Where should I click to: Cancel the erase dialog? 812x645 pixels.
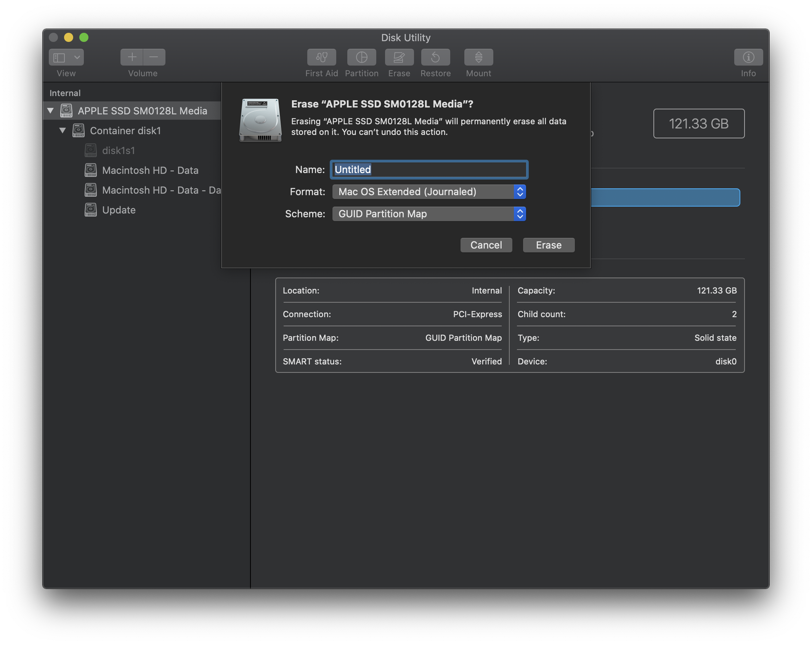[486, 245]
